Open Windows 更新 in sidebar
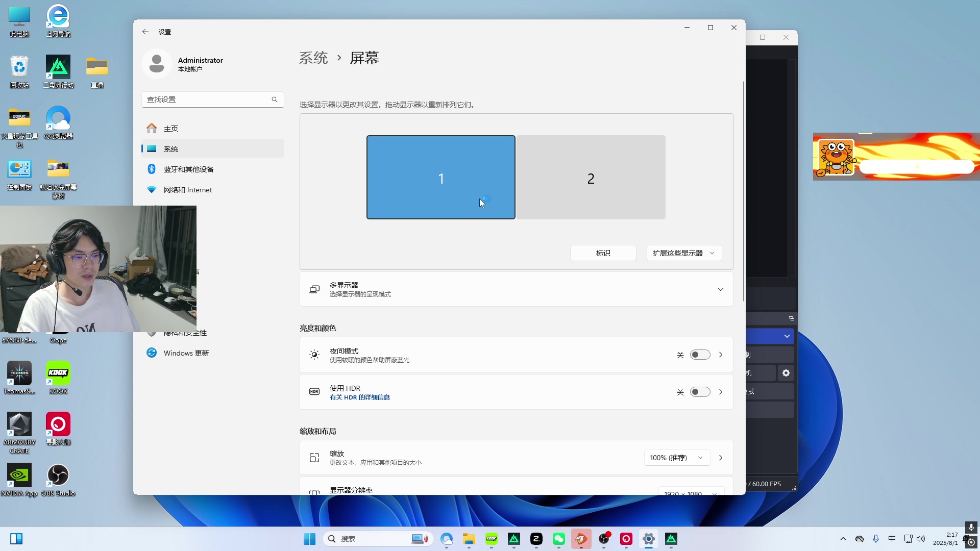 pos(212,353)
